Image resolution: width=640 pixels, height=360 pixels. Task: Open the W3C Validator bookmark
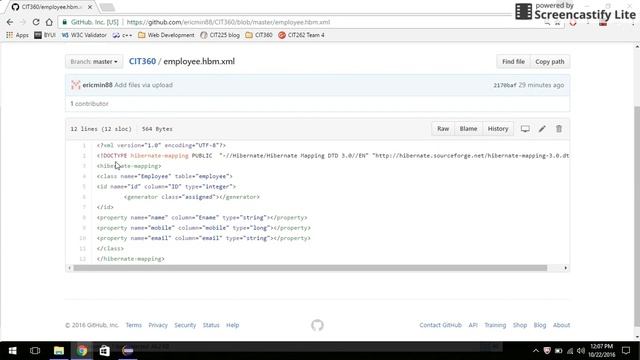tap(84, 35)
